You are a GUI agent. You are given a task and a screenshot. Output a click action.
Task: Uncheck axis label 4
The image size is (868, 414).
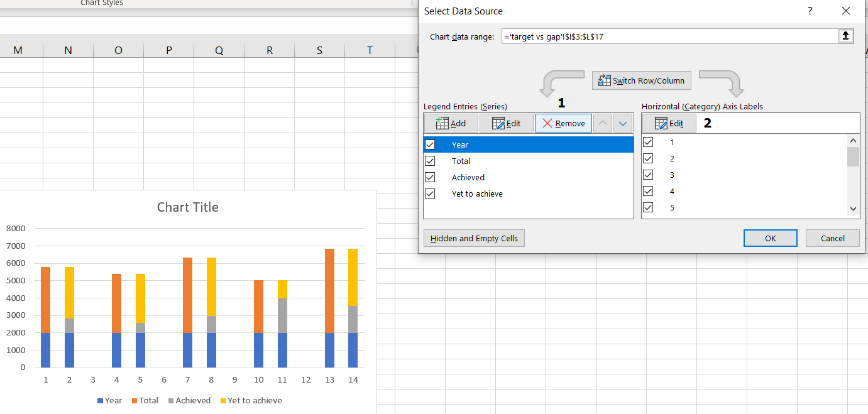point(648,190)
